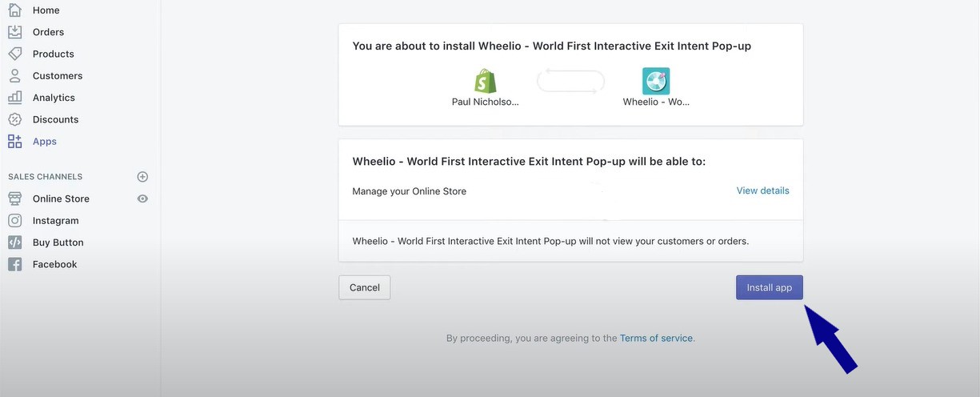The width and height of the screenshot is (980, 397).
Task: Click the Discounts percent badge icon
Action: pos(14,119)
